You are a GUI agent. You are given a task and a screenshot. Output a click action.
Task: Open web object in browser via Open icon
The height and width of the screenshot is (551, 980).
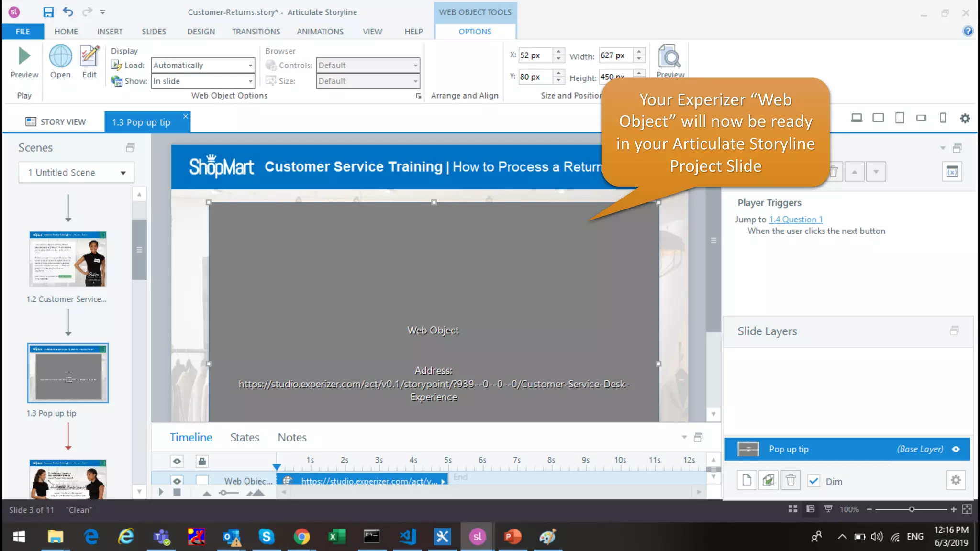(x=60, y=56)
